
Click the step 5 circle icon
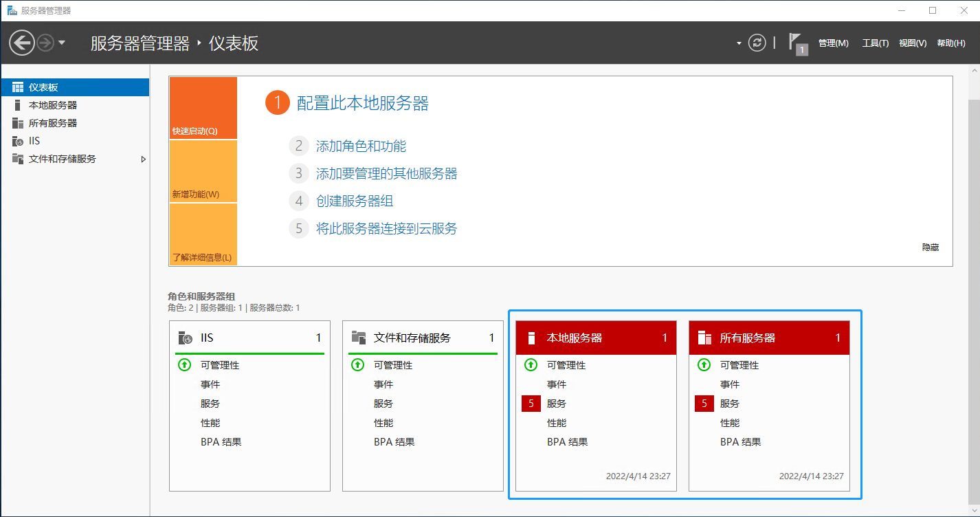click(x=298, y=228)
